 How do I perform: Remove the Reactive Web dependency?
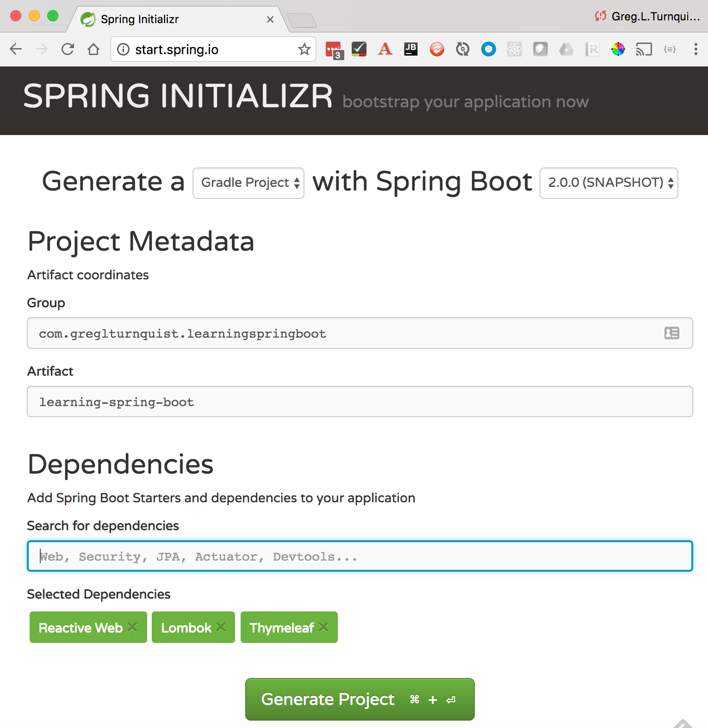coord(132,627)
